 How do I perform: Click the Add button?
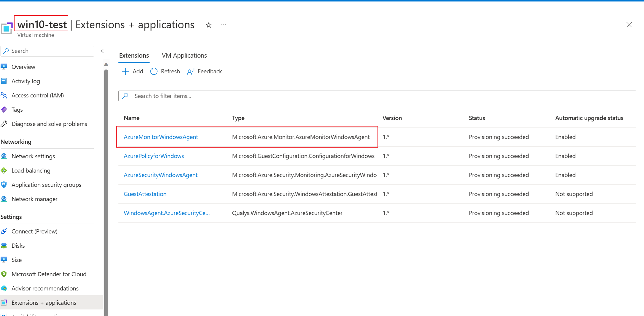pyautogui.click(x=132, y=71)
